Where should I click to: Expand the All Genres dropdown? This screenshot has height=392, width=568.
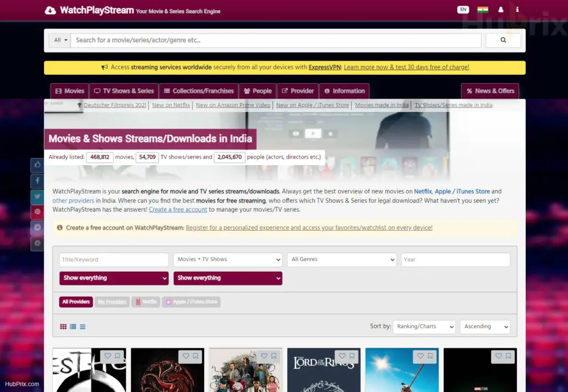point(342,259)
